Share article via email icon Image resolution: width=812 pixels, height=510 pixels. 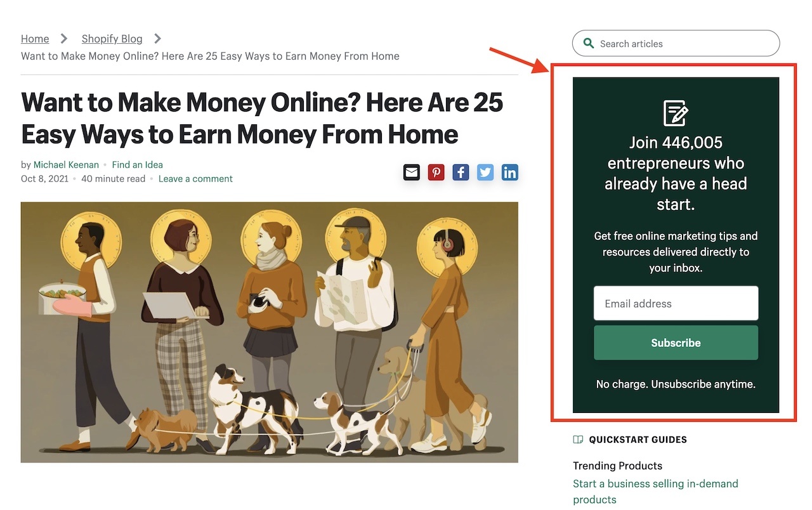[x=412, y=172]
